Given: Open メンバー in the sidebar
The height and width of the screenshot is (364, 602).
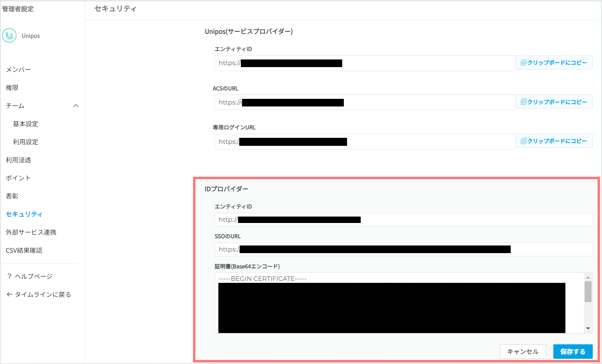Looking at the screenshot, I should (18, 70).
